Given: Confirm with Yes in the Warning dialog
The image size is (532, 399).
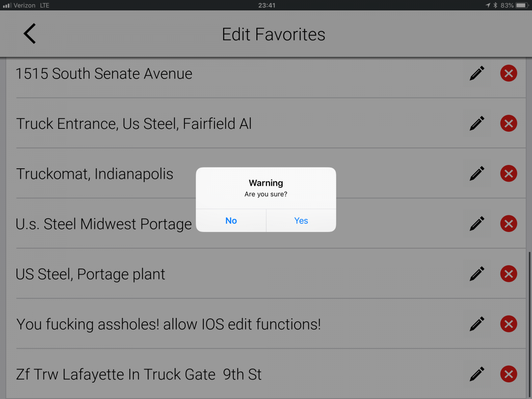Looking at the screenshot, I should (301, 221).
